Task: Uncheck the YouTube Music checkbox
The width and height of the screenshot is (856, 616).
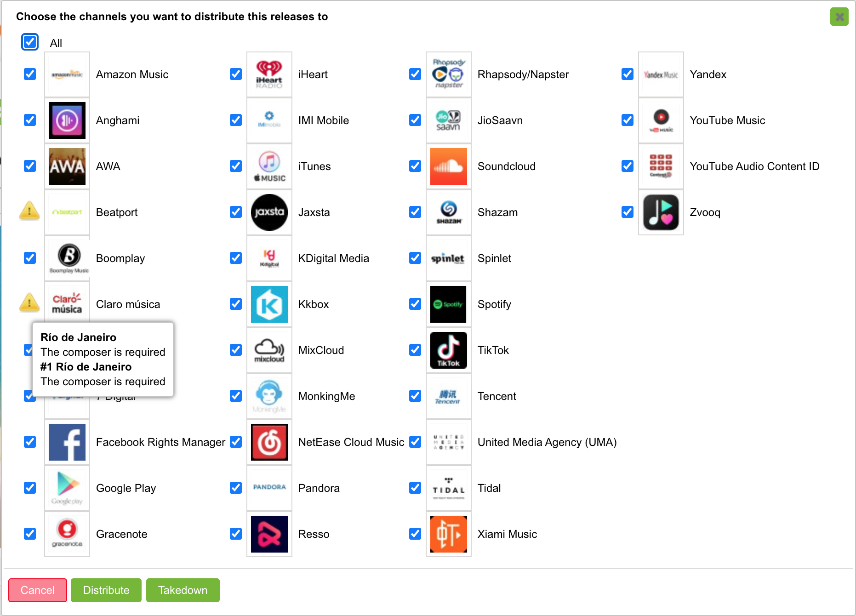Action: click(628, 120)
